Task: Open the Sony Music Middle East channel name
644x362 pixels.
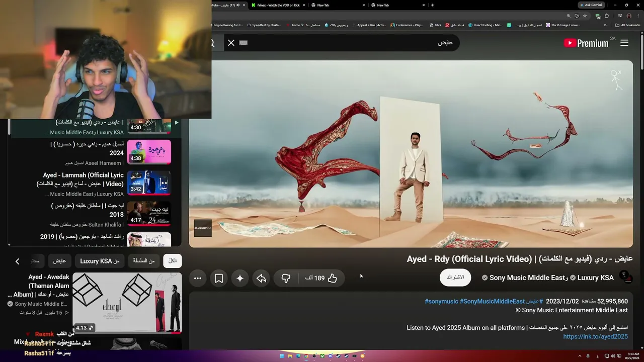Action: 527,278
